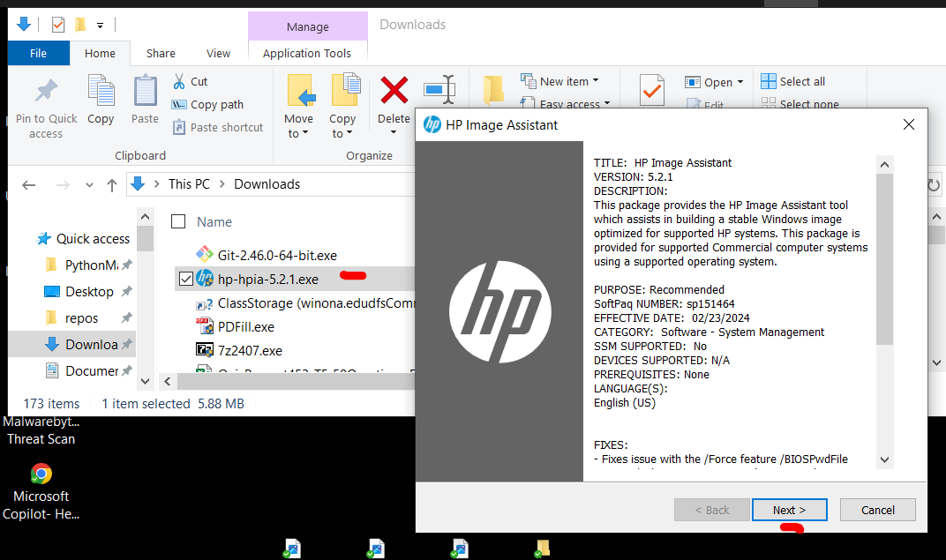Open the Customize Quick Access Toolbar dropdown
The width and height of the screenshot is (946, 560).
(100, 26)
